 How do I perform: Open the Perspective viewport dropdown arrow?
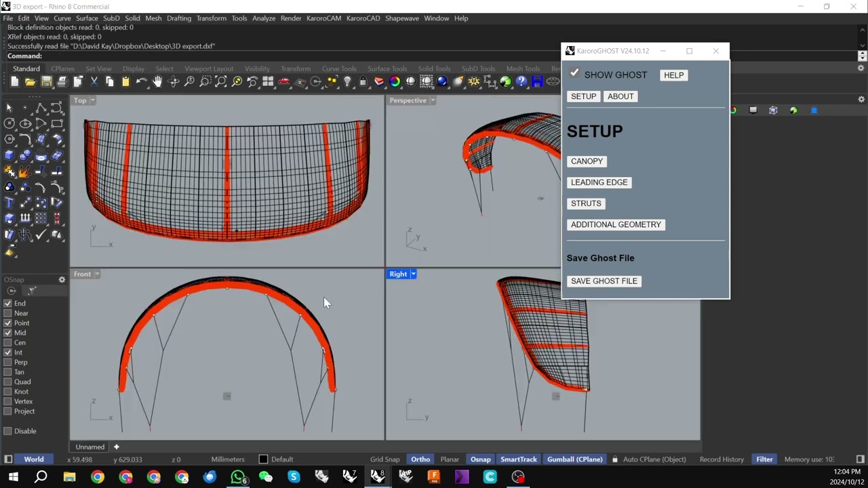433,100
